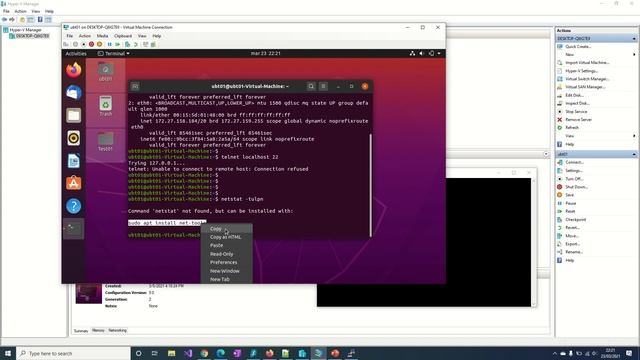
Task: Select the Summary tab in Hyper-V Manager
Action: point(81,331)
